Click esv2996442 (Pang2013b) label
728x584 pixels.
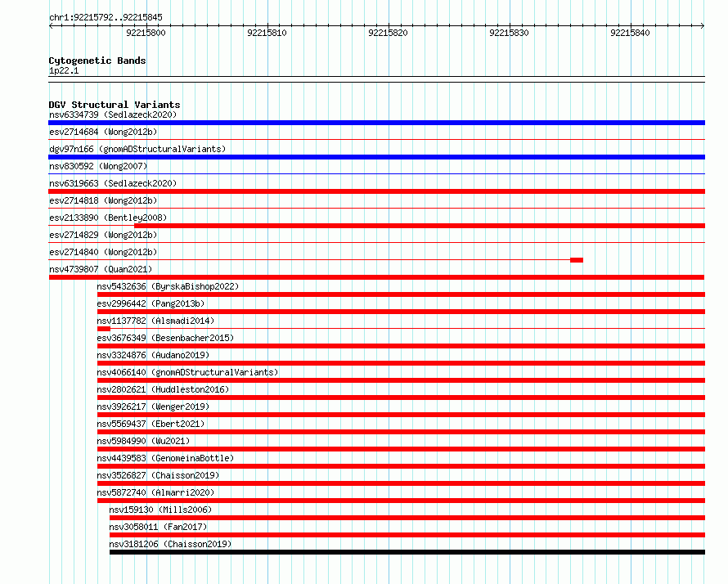151,303
